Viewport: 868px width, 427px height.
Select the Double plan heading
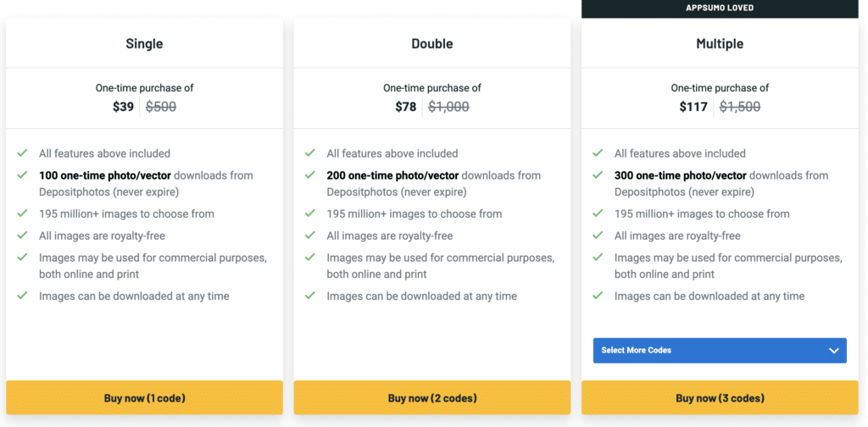432,43
